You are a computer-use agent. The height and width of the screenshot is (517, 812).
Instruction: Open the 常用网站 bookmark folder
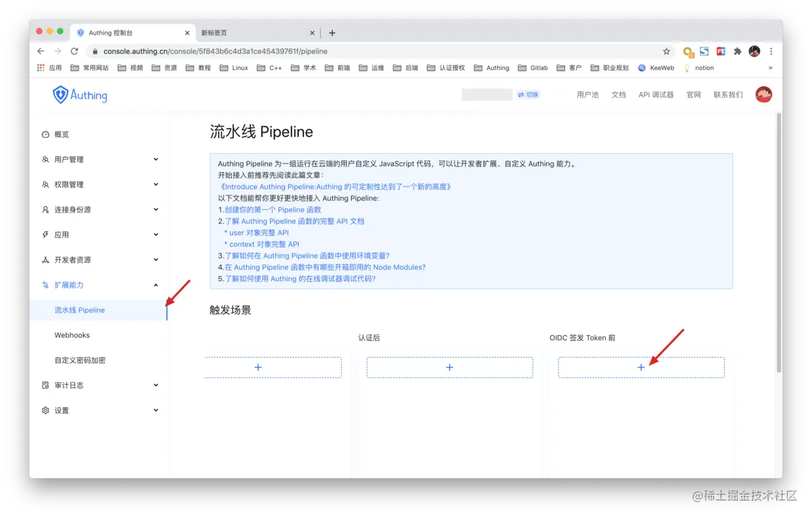click(x=90, y=68)
